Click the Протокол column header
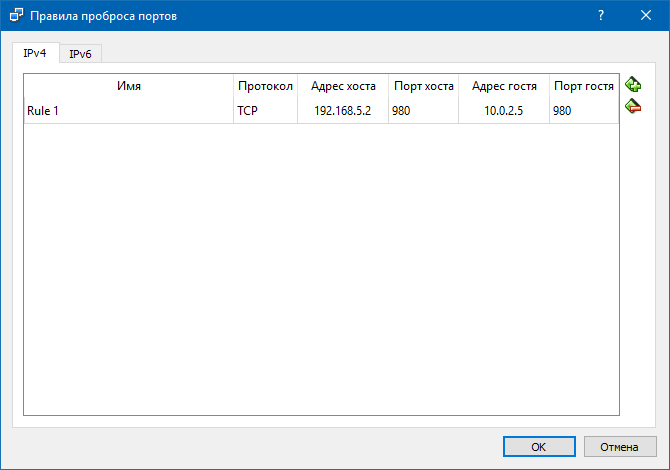 click(265, 86)
